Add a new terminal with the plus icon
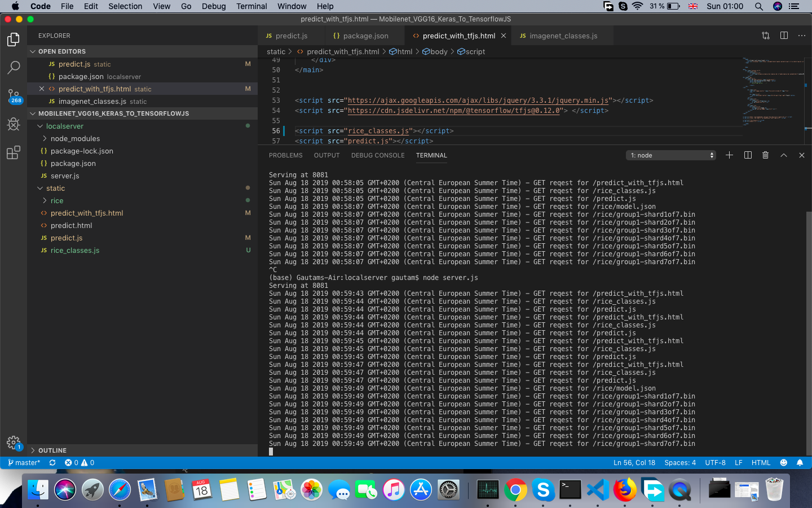Viewport: 812px width, 508px height. point(729,155)
